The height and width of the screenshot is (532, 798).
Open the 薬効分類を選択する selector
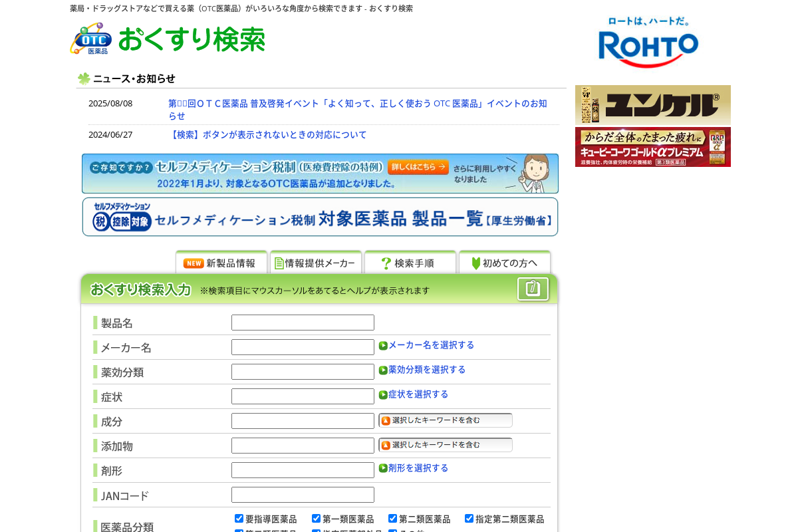[x=427, y=370]
